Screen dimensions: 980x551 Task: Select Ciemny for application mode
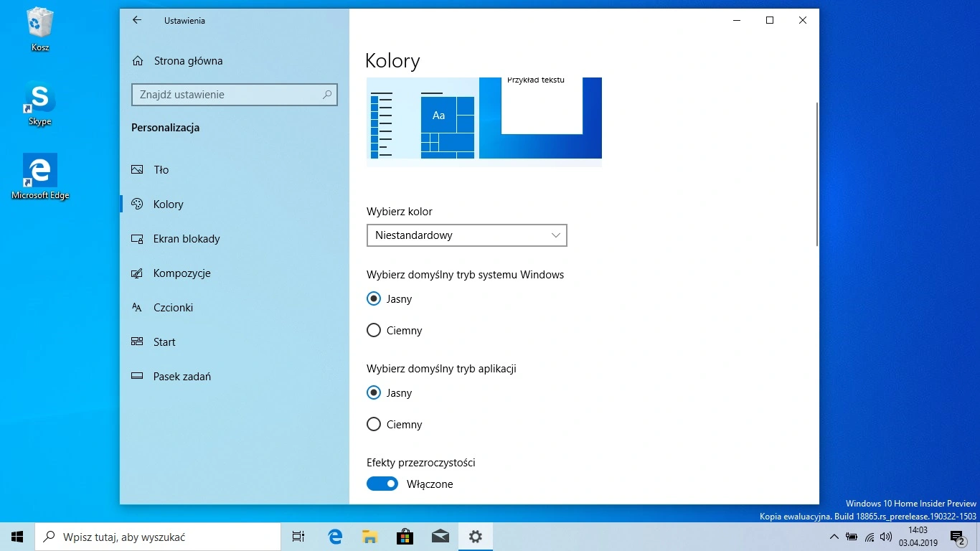(x=374, y=425)
